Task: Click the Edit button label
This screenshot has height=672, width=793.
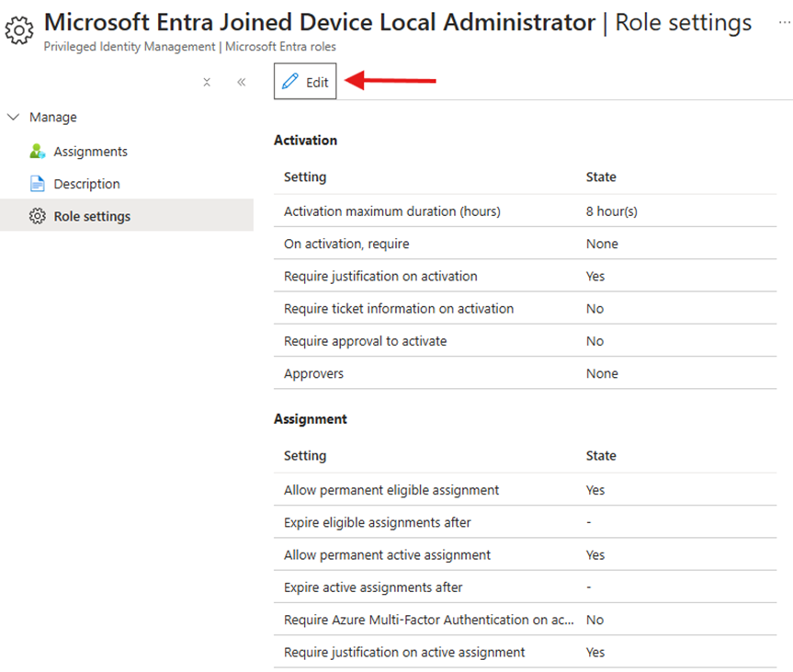Action: click(317, 82)
